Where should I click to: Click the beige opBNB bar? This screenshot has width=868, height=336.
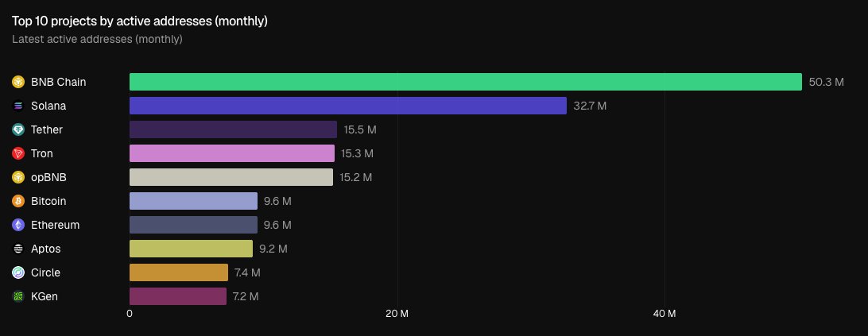pyautogui.click(x=231, y=177)
